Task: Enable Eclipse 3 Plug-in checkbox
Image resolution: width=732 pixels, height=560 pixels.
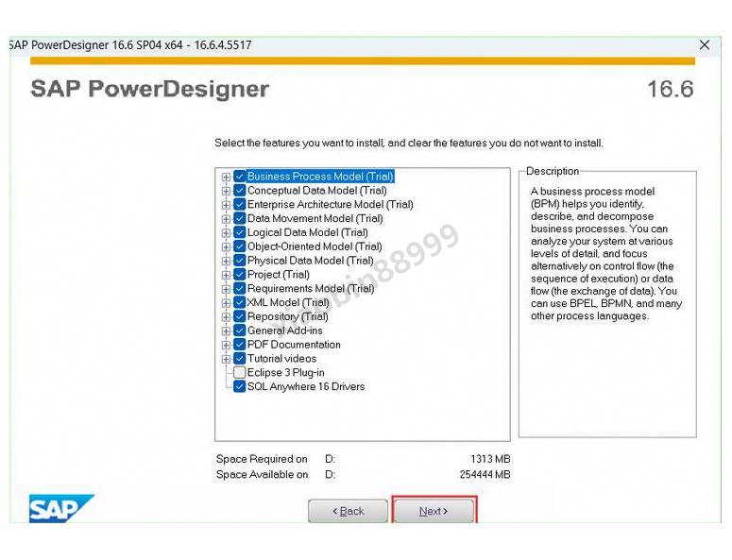Action: (240, 372)
